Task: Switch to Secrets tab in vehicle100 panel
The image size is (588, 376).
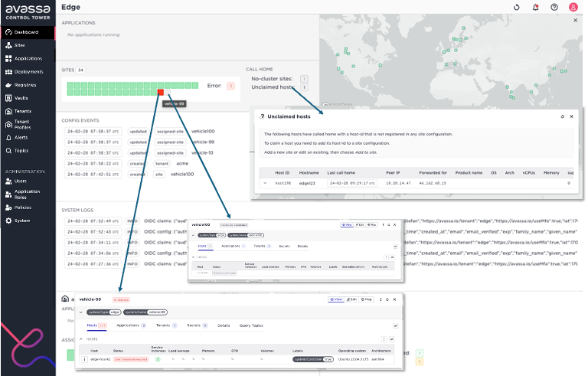Action: 284,246
